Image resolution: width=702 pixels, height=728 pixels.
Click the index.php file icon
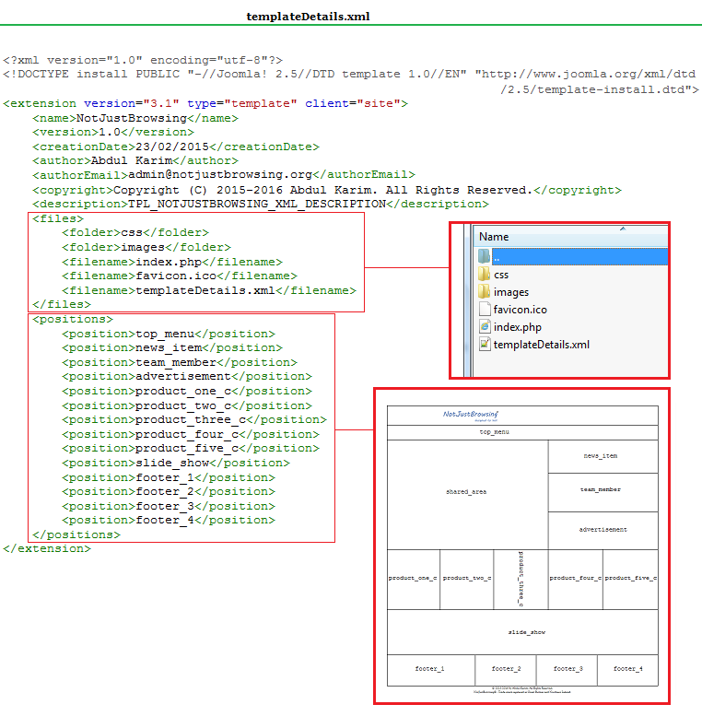click(485, 327)
